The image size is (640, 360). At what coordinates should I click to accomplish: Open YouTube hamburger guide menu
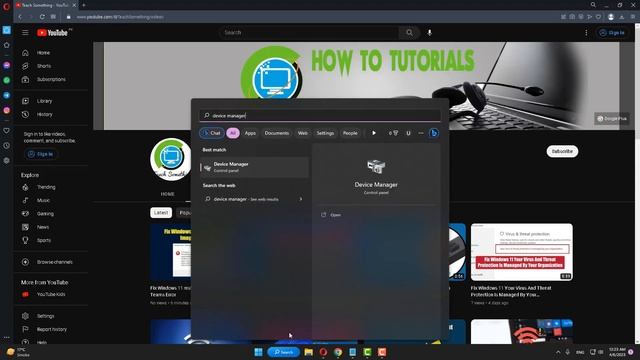(25, 33)
